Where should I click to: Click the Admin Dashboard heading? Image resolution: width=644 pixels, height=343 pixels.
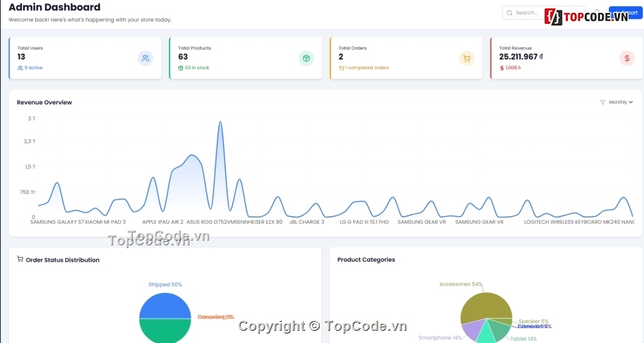coord(55,7)
